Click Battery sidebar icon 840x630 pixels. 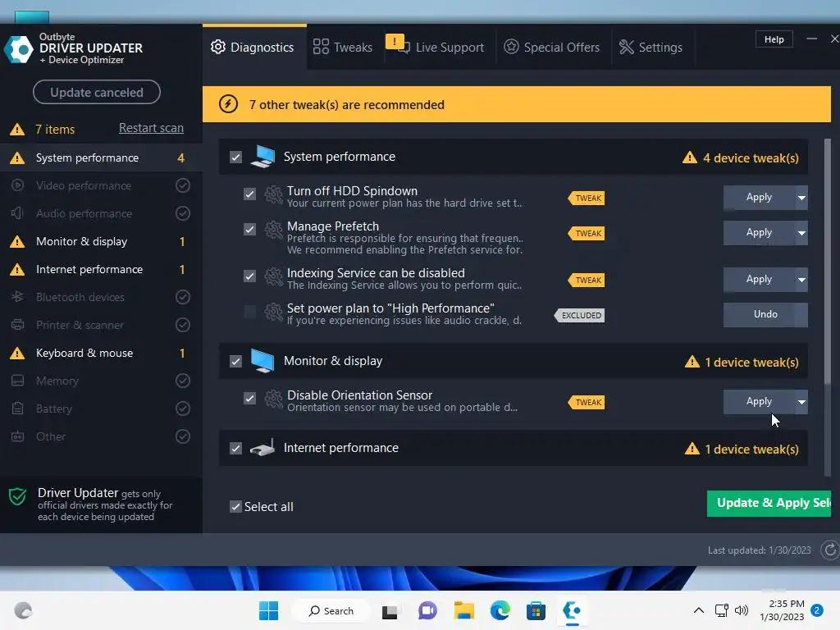tap(18, 409)
